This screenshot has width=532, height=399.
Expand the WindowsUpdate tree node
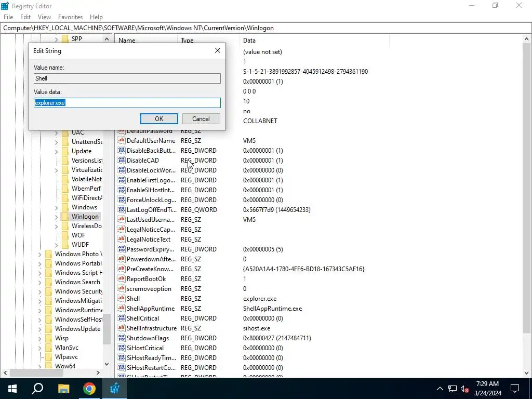39,329
